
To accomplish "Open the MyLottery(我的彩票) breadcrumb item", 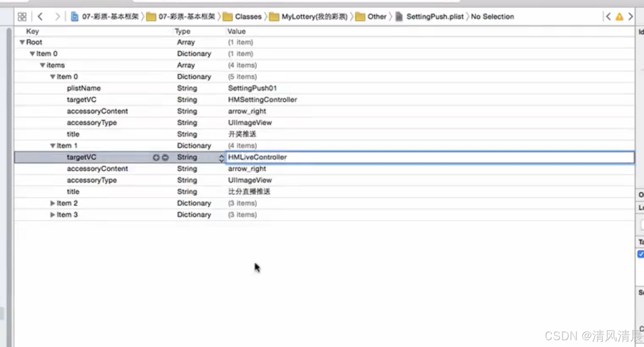I will pyautogui.click(x=314, y=17).
